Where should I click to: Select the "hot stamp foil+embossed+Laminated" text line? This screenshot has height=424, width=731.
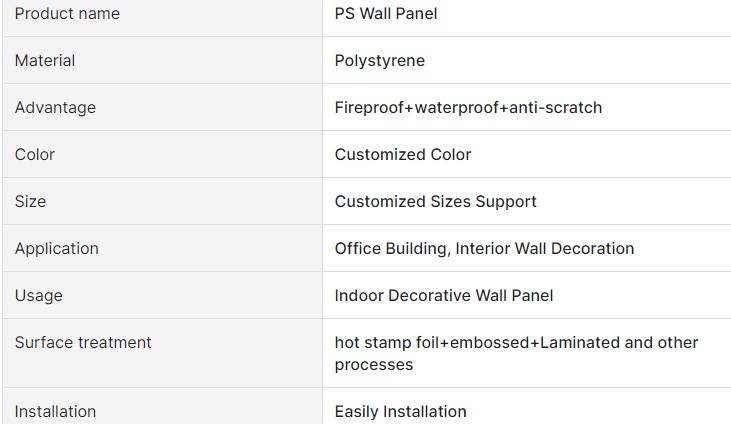(x=478, y=342)
